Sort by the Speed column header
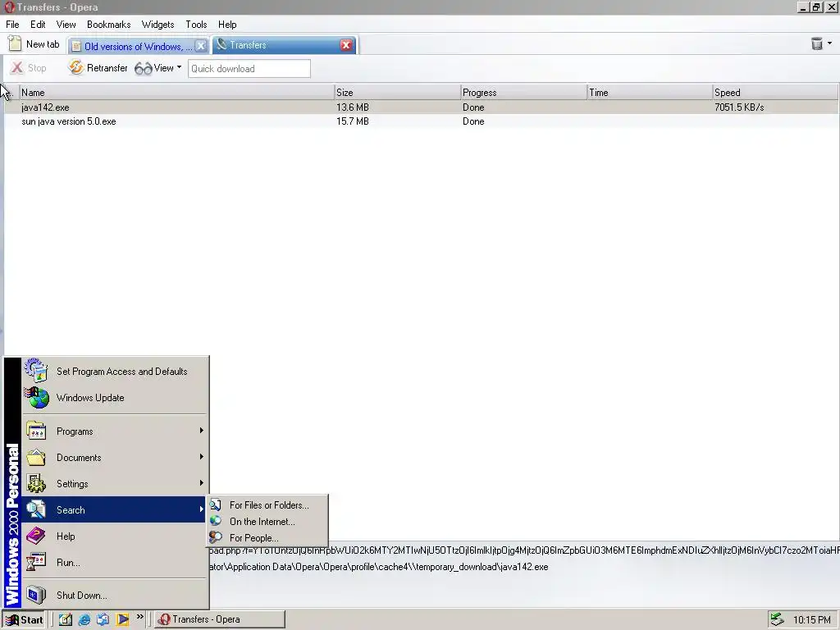Screen dimensions: 840x630 775,92
